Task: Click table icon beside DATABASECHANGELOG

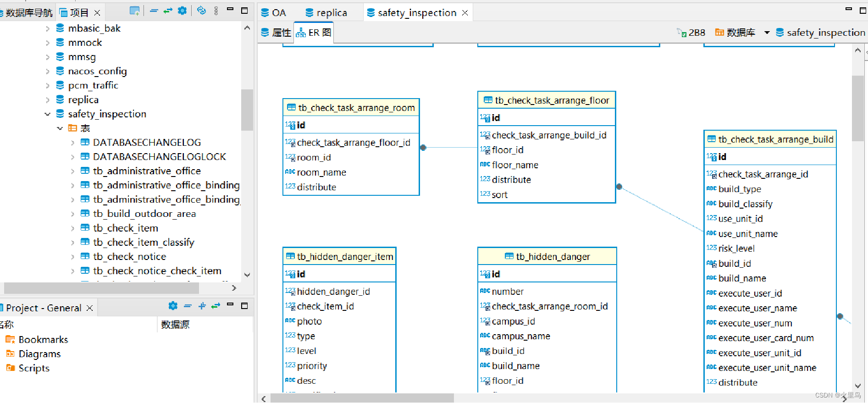Action: pyautogui.click(x=85, y=142)
